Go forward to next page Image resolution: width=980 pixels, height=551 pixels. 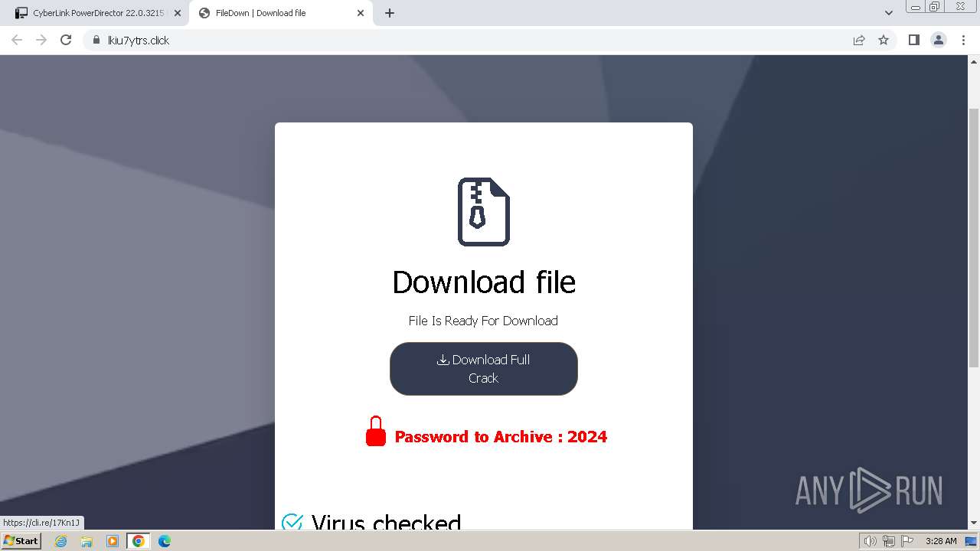[41, 40]
